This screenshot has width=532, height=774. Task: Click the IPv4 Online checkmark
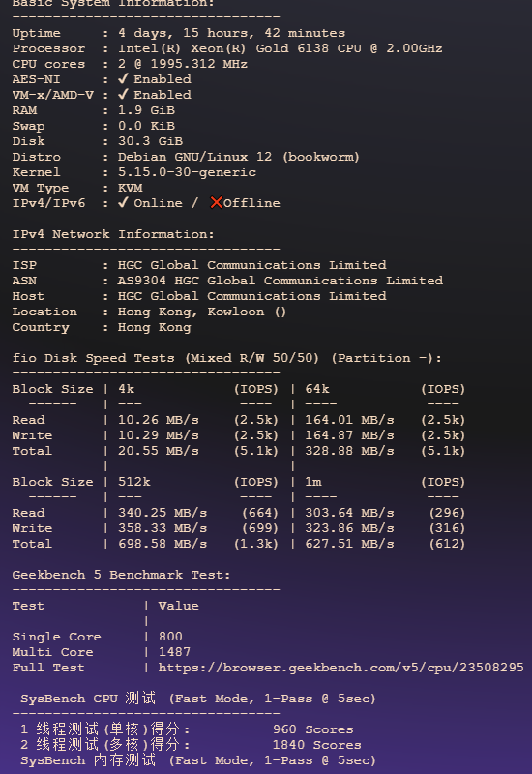(123, 203)
